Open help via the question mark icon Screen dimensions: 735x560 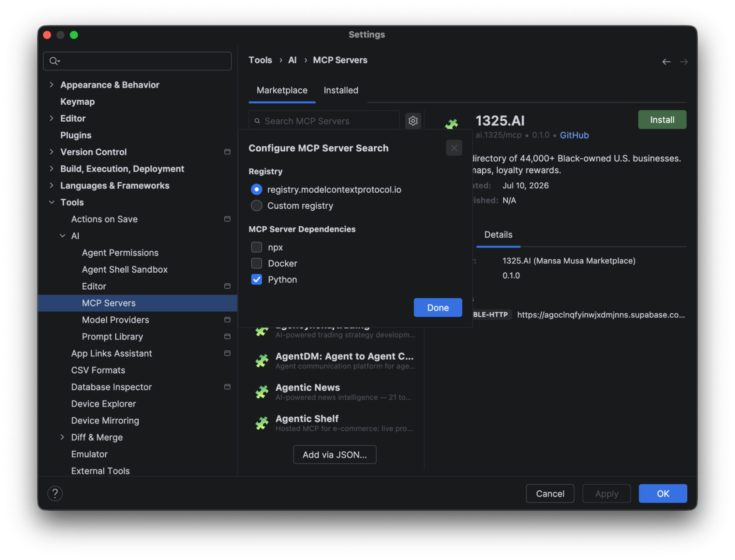(55, 493)
